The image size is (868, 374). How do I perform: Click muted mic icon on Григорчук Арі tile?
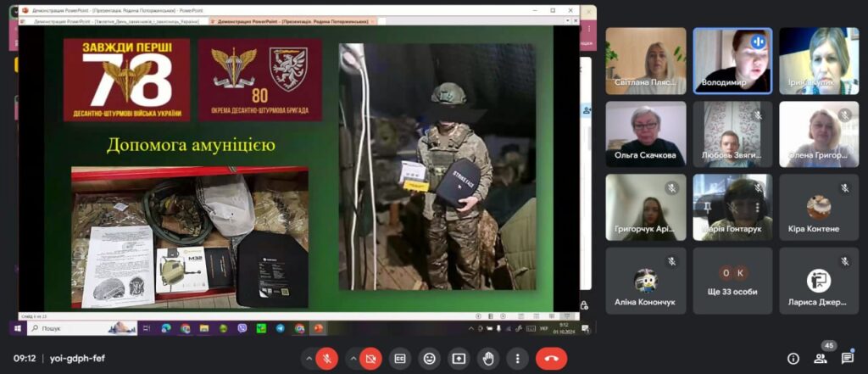point(671,188)
